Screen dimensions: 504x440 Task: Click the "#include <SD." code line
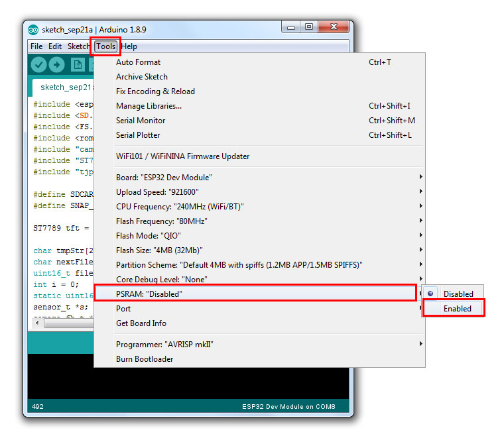click(63, 115)
